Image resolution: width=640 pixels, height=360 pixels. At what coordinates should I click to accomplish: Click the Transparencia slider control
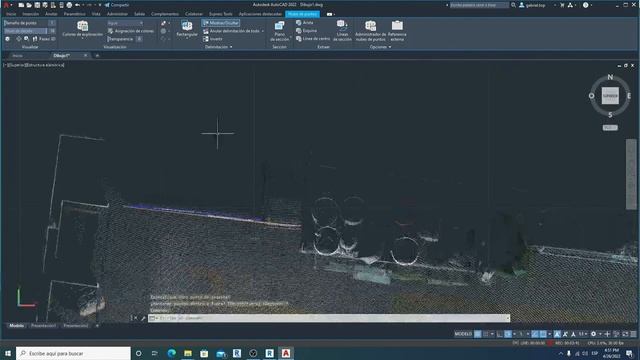(x=125, y=39)
